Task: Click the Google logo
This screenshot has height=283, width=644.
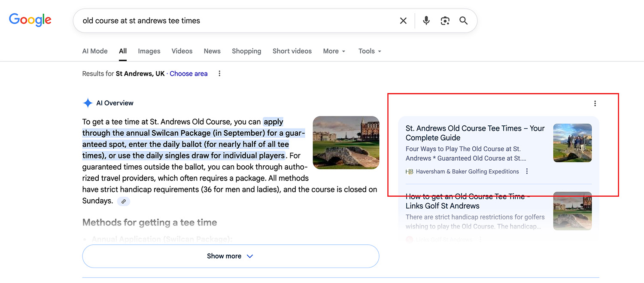Action: 30,20
